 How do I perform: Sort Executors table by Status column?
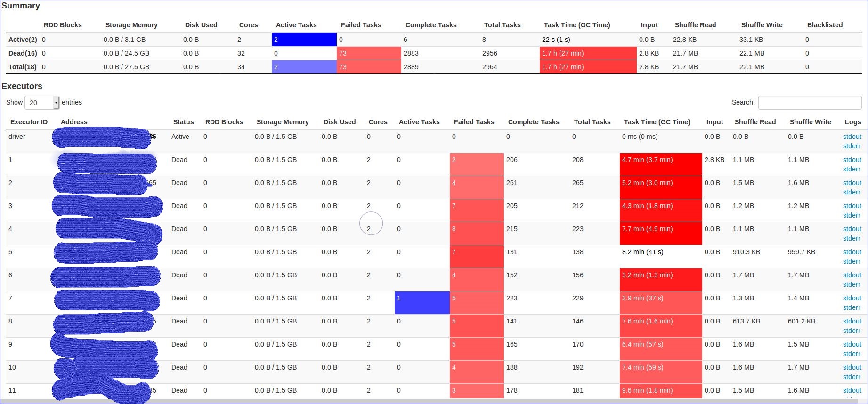coord(183,122)
